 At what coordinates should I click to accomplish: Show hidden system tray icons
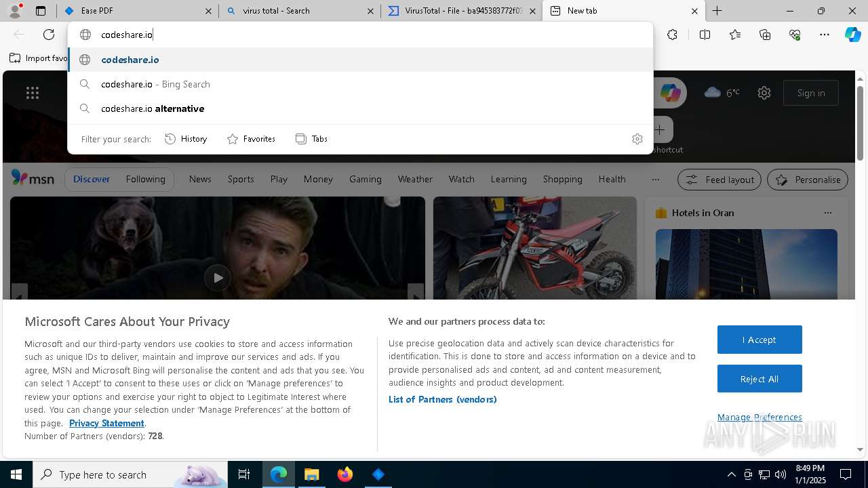731,474
